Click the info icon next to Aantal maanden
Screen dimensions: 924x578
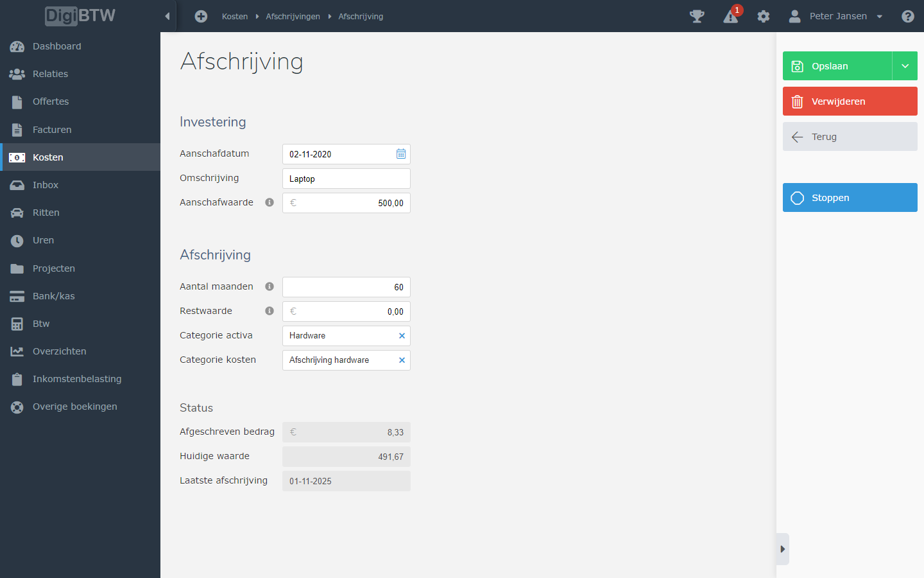(x=269, y=286)
